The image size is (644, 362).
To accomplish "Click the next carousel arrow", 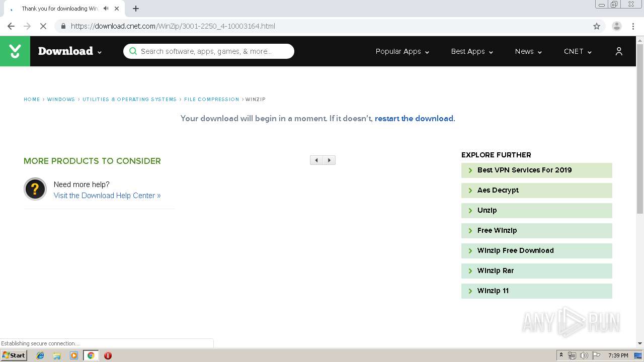I will [329, 160].
